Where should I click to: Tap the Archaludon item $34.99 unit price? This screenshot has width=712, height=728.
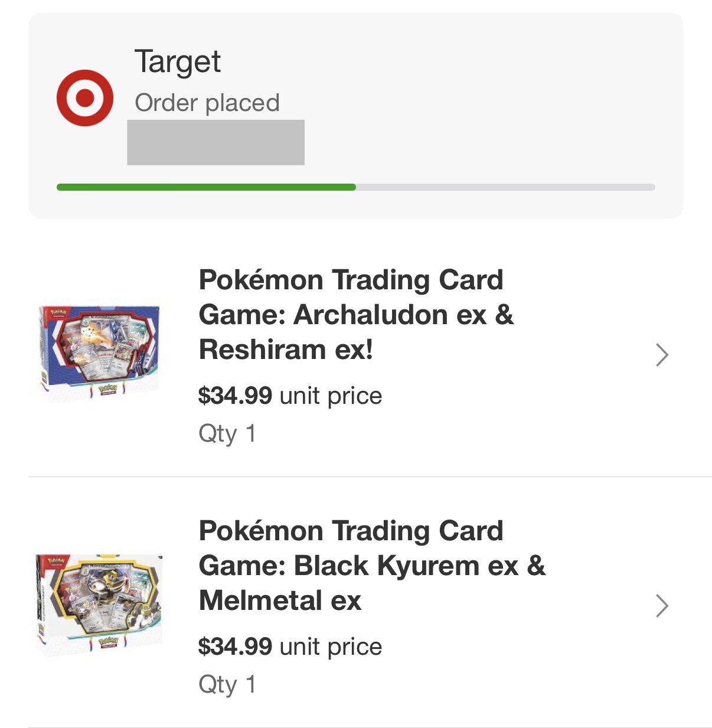pyautogui.click(x=290, y=396)
